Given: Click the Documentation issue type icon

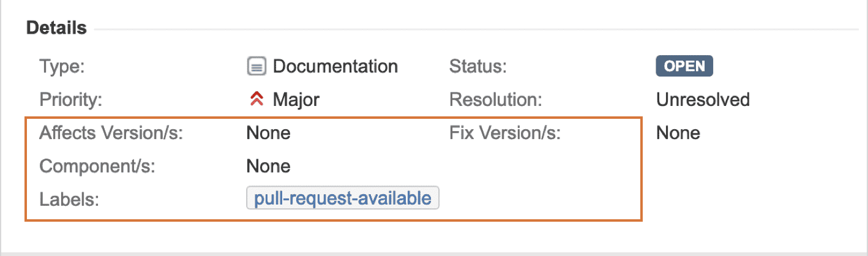Looking at the screenshot, I should point(256,66).
